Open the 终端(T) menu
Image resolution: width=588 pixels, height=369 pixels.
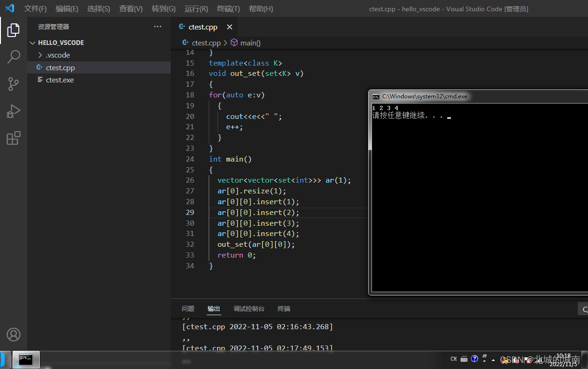pos(229,9)
